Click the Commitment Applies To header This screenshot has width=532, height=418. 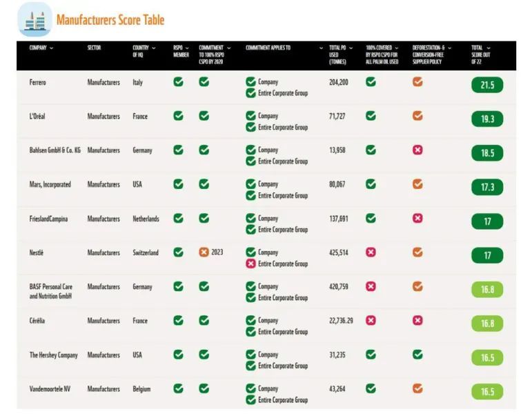tap(268, 48)
